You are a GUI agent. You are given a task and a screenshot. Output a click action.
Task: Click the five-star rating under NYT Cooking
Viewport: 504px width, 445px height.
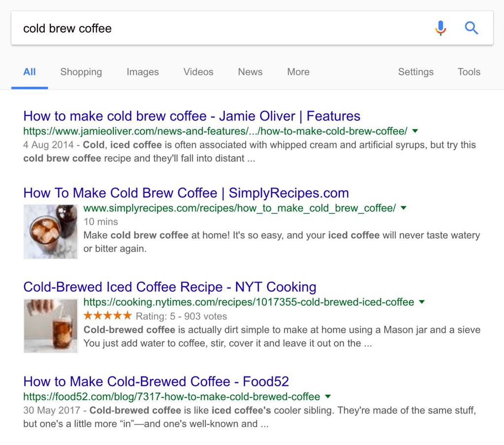tap(108, 315)
